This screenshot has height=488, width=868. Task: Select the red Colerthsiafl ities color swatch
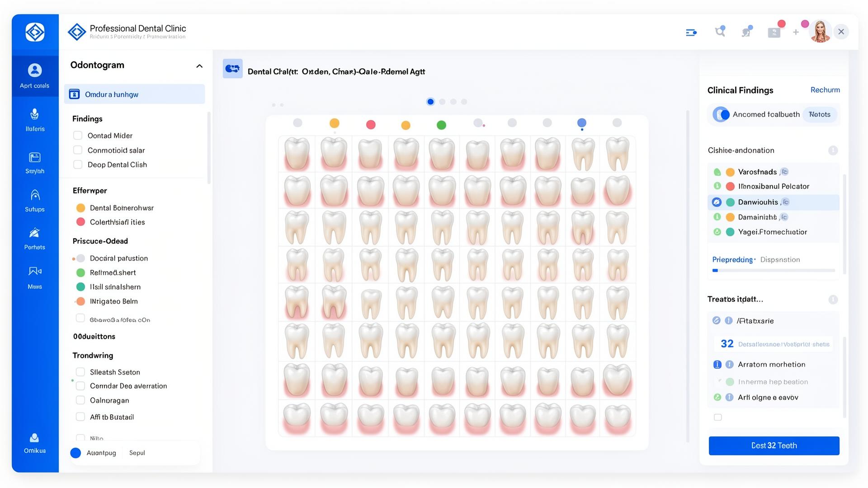point(80,222)
